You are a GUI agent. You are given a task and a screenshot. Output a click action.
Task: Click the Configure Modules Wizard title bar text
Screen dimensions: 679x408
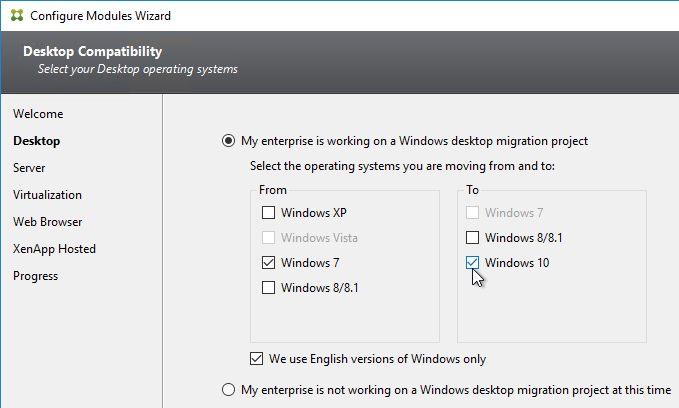point(100,16)
